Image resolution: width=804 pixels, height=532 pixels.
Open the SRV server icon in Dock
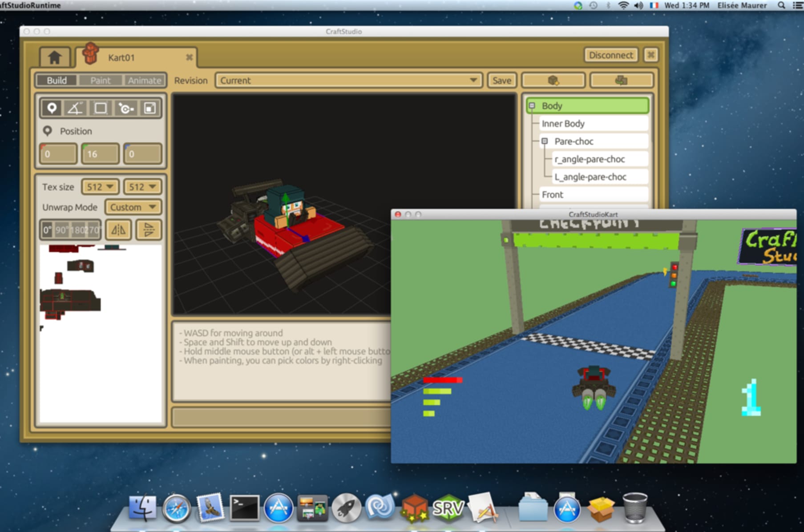pos(448,508)
